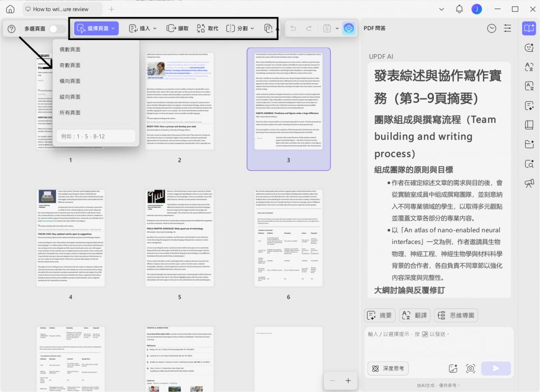Click the save icon
540x392 pixels.
(x=327, y=28)
